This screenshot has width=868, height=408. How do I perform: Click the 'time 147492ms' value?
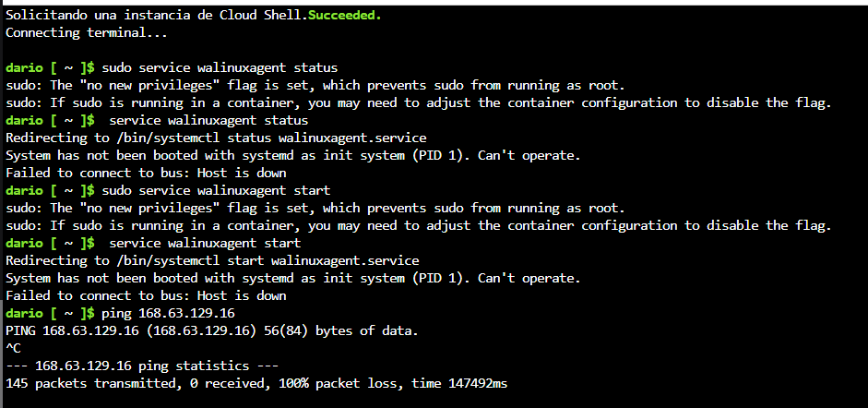[459, 383]
